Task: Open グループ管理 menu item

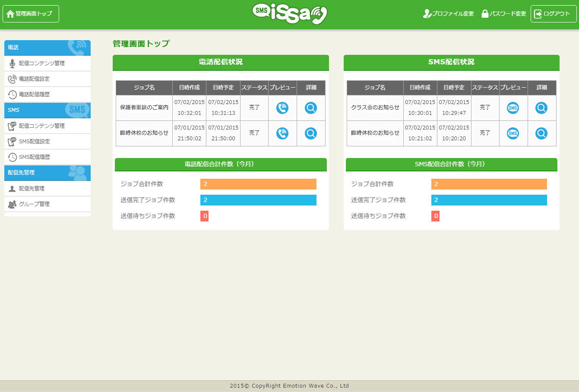Action: (x=47, y=204)
